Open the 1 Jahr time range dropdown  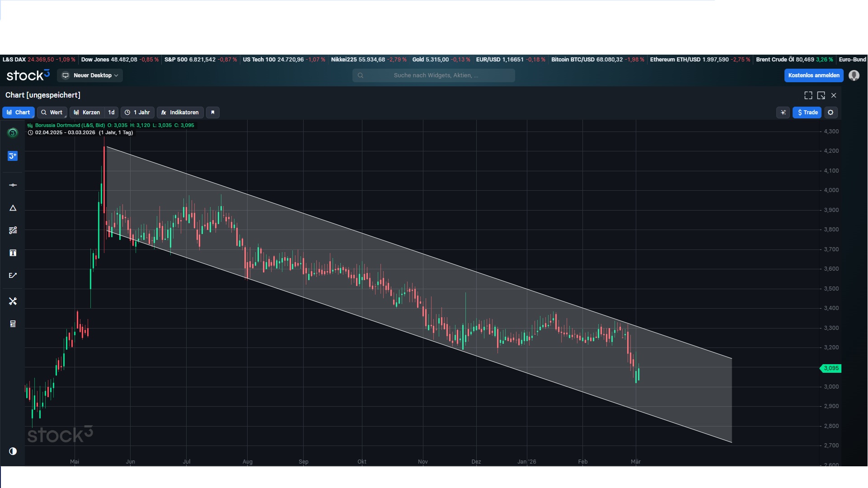tap(137, 113)
